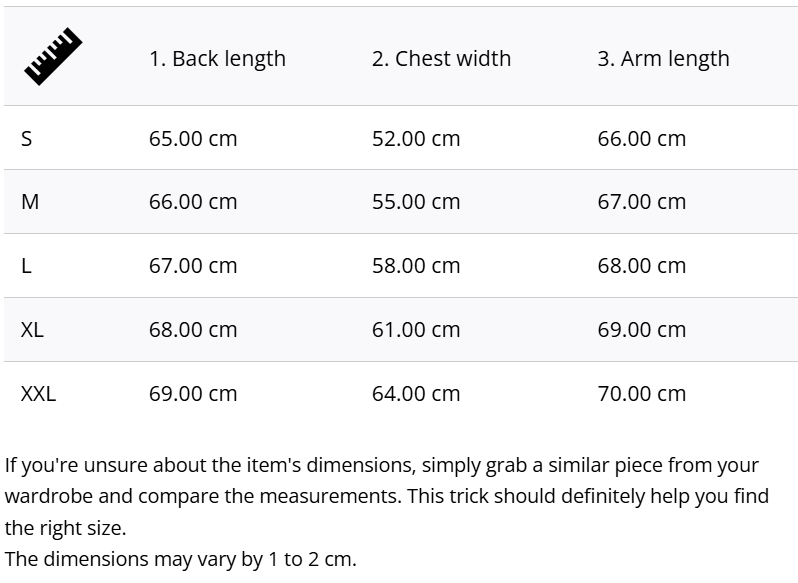
Task: Click the 52.00 cm chest width value
Action: (416, 139)
